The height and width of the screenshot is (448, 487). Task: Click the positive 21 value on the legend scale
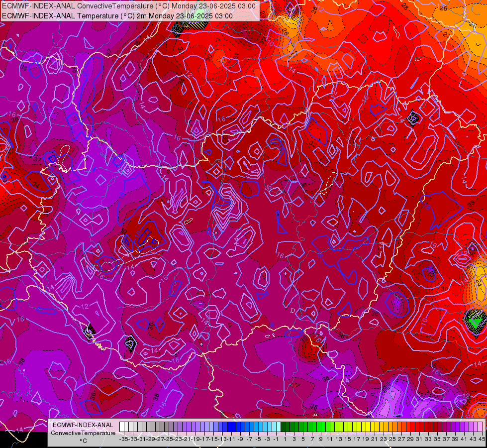pyautogui.click(x=375, y=439)
